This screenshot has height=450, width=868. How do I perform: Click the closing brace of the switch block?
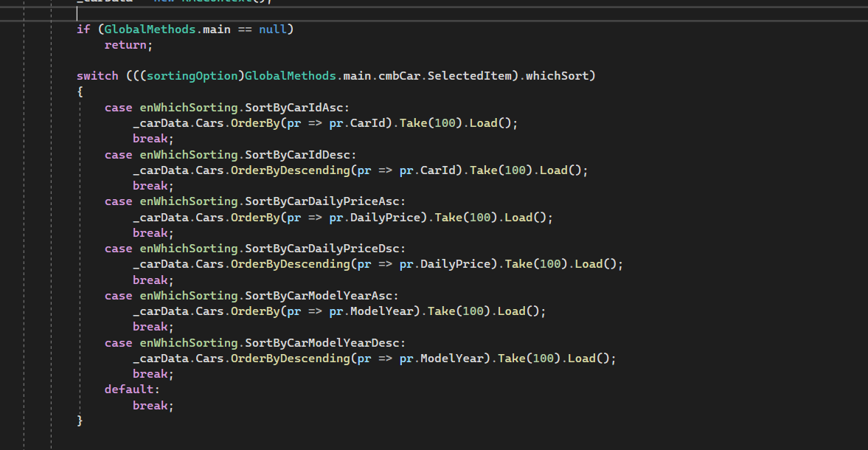tap(80, 420)
